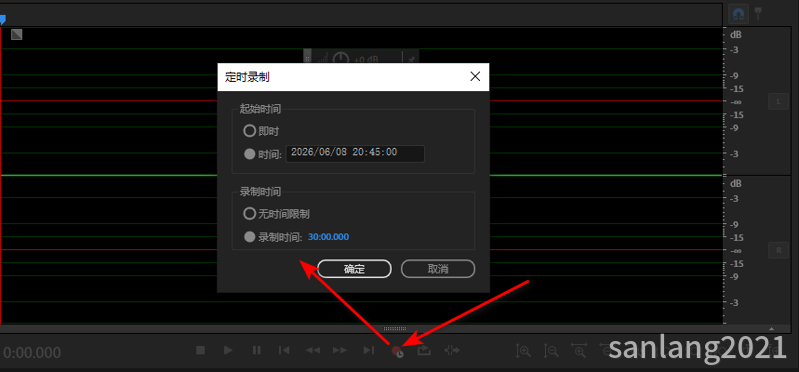Click the start date-time input field

pyautogui.click(x=355, y=153)
